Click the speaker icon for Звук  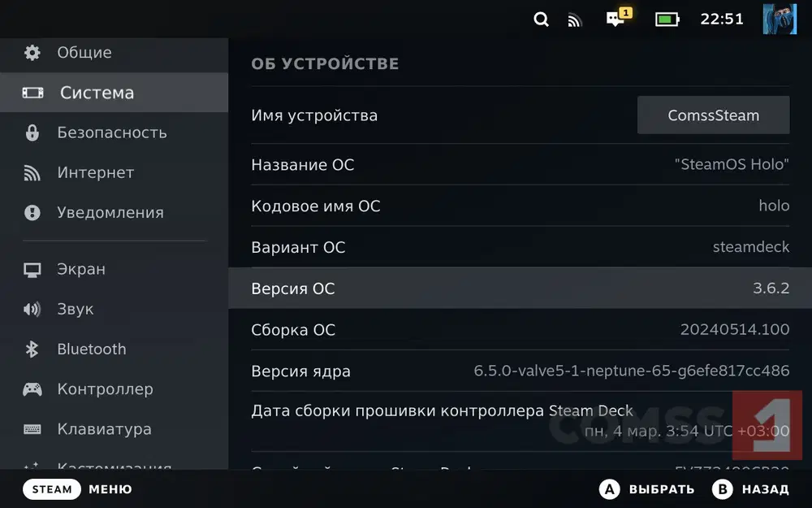click(32, 310)
